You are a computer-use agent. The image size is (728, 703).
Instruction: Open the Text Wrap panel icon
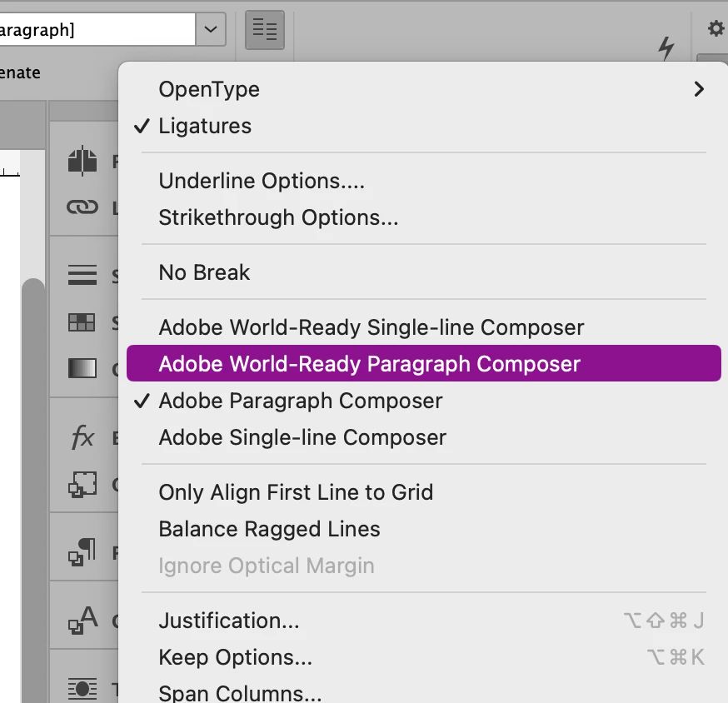82,689
